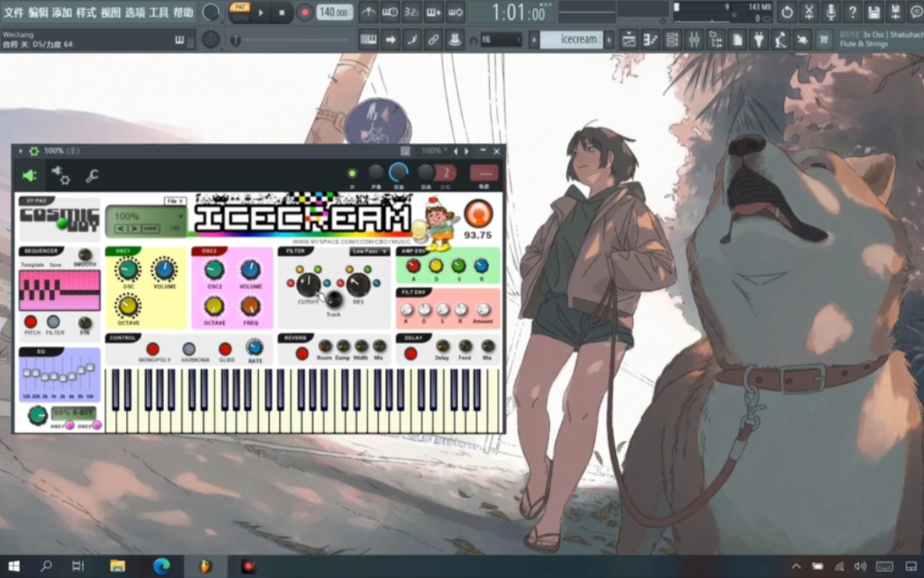Screen dimensions: 924x578
Task: Click the record button in the transport bar
Action: (305, 12)
